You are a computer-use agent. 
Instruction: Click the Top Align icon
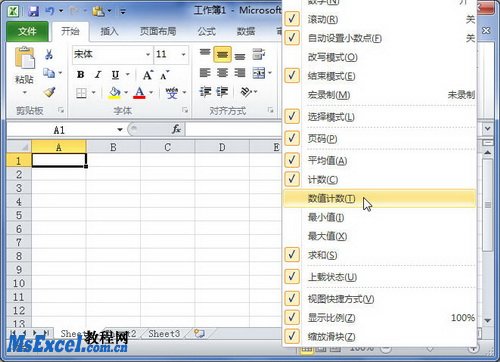205,53
